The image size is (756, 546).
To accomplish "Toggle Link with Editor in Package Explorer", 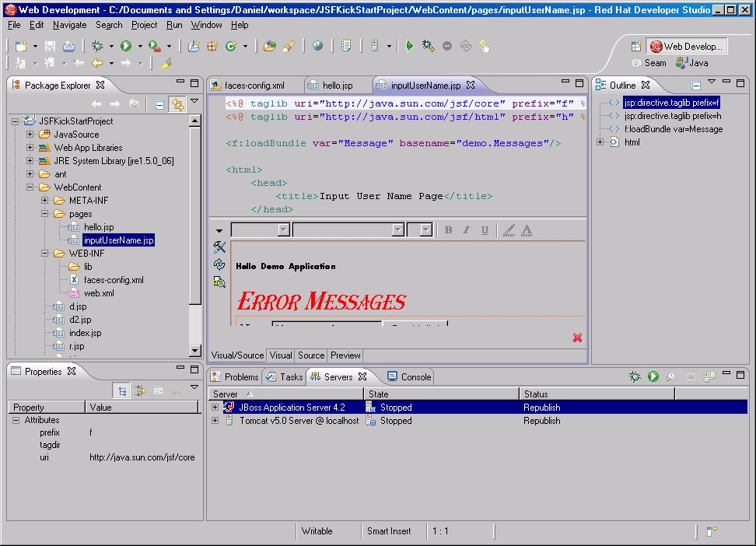I will point(177,104).
